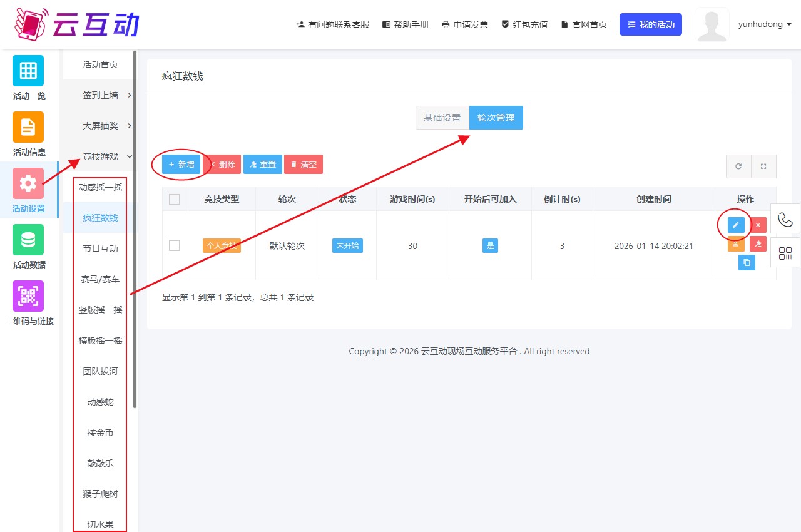Click the blue copy icon under 操作
The height and width of the screenshot is (532, 801).
pyautogui.click(x=747, y=263)
